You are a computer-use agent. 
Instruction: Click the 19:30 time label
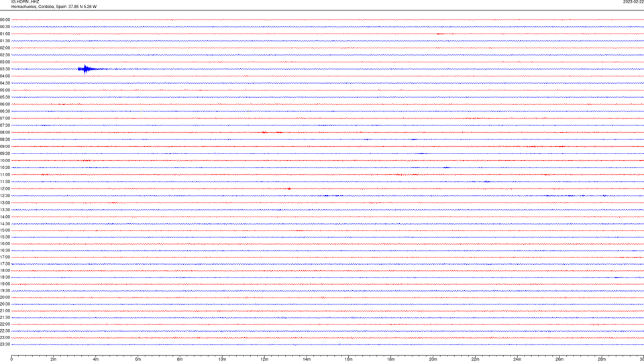[x=5, y=290]
